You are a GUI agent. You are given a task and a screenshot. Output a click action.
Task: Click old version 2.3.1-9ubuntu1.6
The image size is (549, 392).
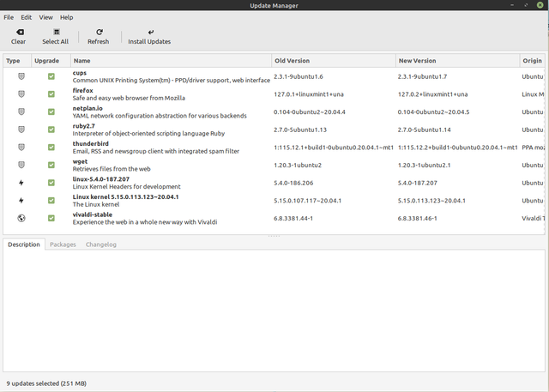(x=299, y=76)
